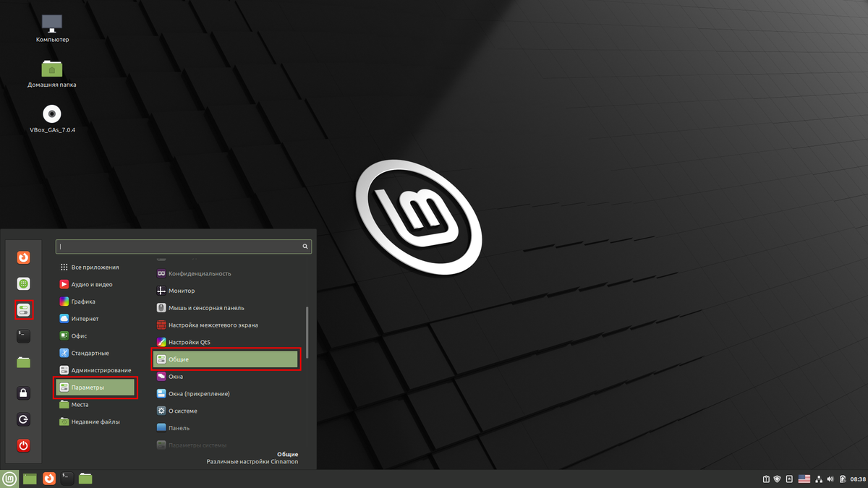This screenshot has width=868, height=488.
Task: Click the US flag keyboard layout indicator
Action: tap(804, 479)
